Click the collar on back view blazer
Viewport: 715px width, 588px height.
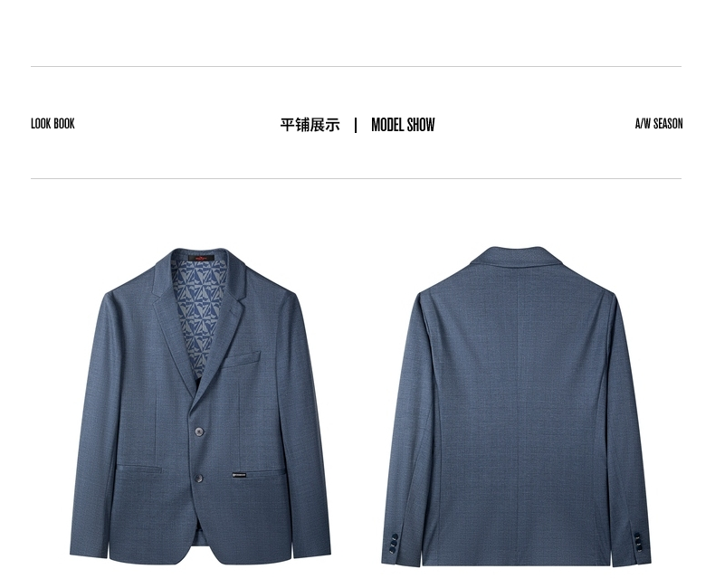[519, 258]
